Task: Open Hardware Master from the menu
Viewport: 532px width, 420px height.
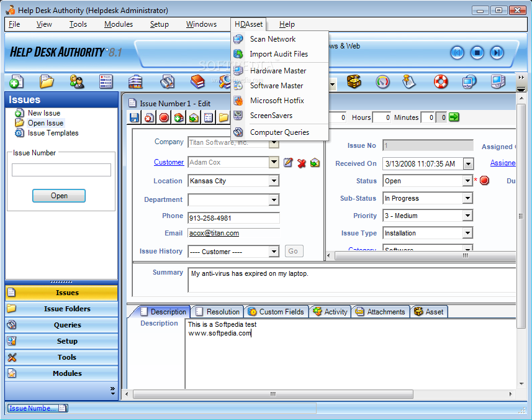Action: tap(280, 71)
